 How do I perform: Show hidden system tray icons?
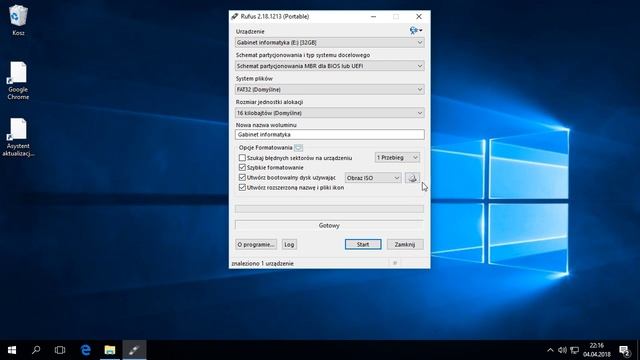pyautogui.click(x=550, y=350)
